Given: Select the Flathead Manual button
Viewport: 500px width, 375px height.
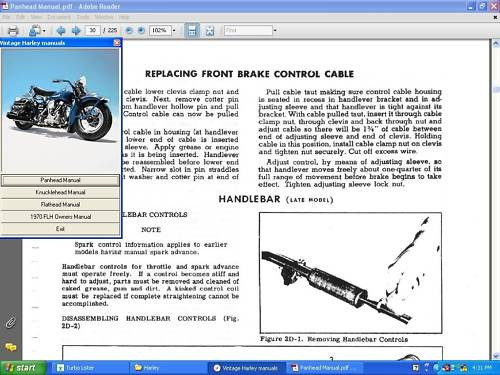Looking at the screenshot, I should [60, 204].
